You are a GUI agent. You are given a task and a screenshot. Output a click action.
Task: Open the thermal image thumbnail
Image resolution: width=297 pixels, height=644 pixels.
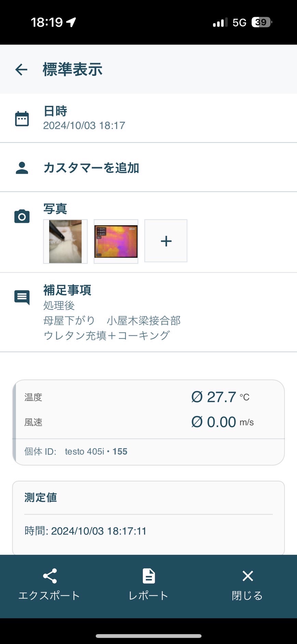click(116, 241)
